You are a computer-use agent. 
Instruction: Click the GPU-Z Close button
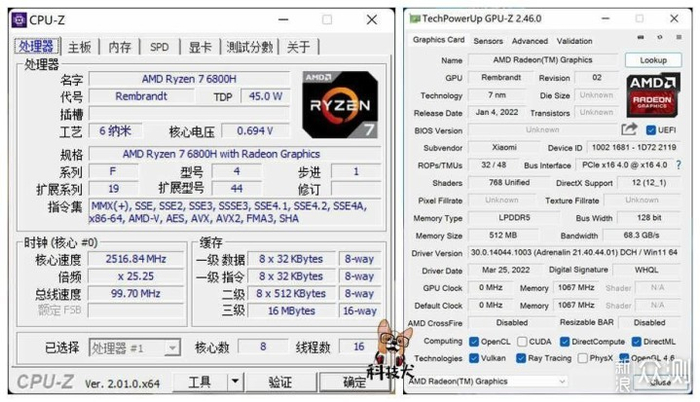pyautogui.click(x=660, y=381)
